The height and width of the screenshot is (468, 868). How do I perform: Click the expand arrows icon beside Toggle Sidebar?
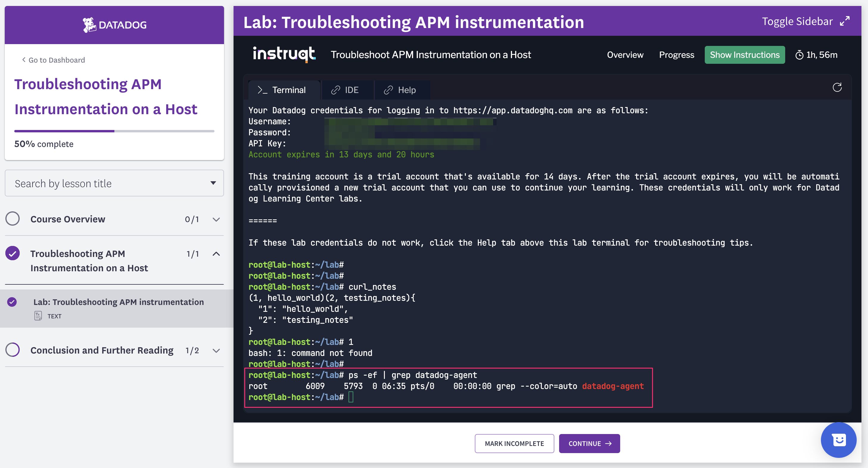[x=844, y=21]
